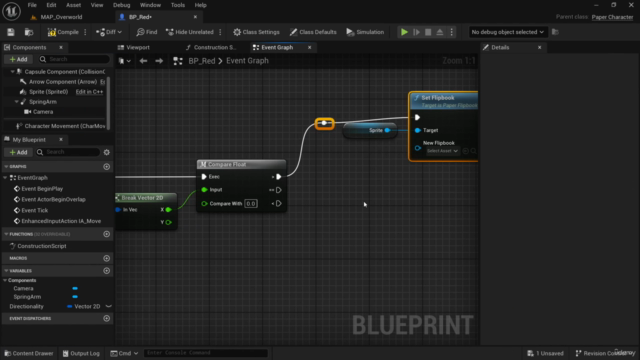Viewport: 640px width, 360px height.
Task: Open Edit menu
Action: [x=51, y=5]
